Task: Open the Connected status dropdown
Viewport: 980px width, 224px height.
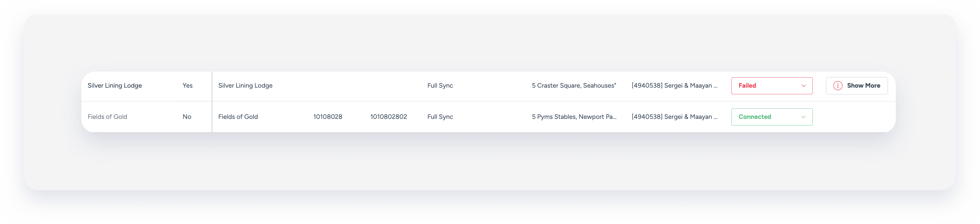Action: [x=771, y=117]
